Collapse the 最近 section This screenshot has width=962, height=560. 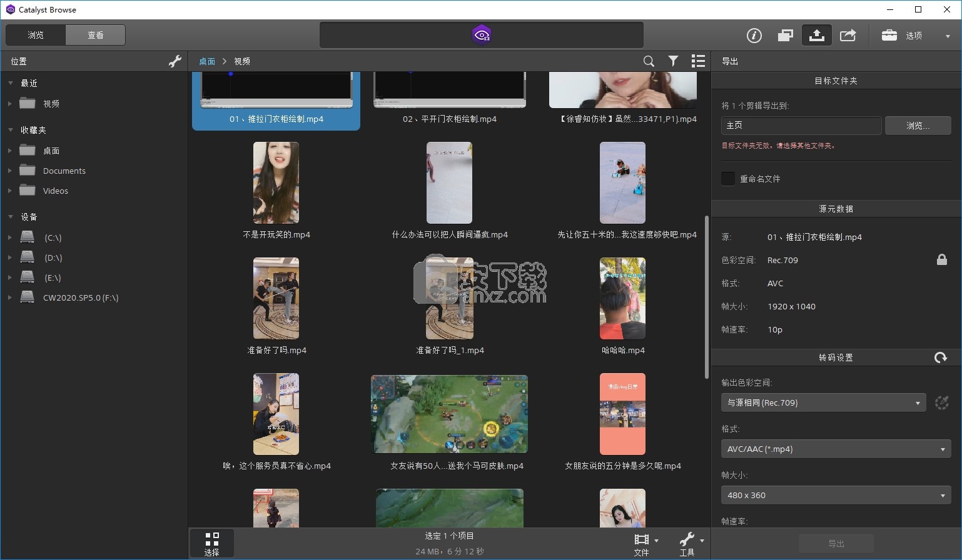pyautogui.click(x=11, y=83)
